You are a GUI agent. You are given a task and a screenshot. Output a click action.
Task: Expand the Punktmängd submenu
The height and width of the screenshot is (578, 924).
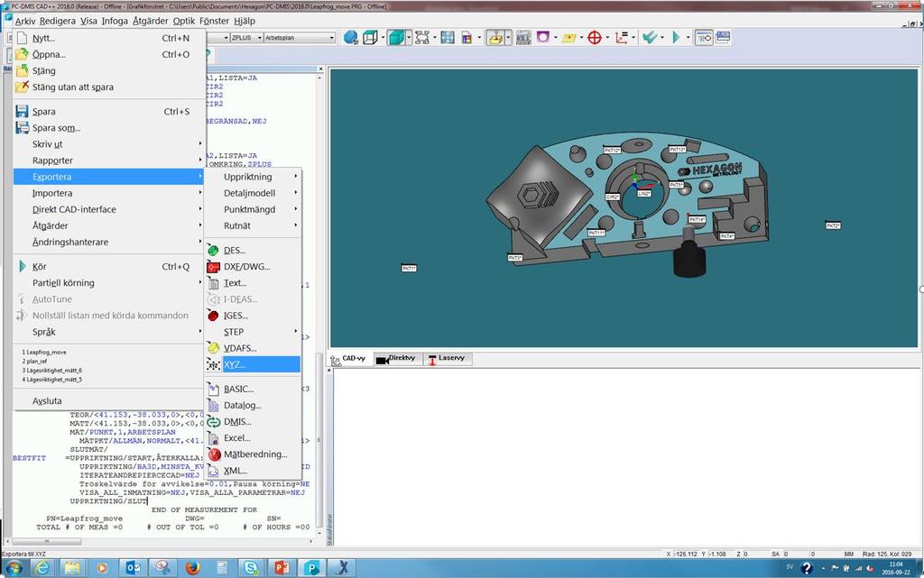click(254, 209)
